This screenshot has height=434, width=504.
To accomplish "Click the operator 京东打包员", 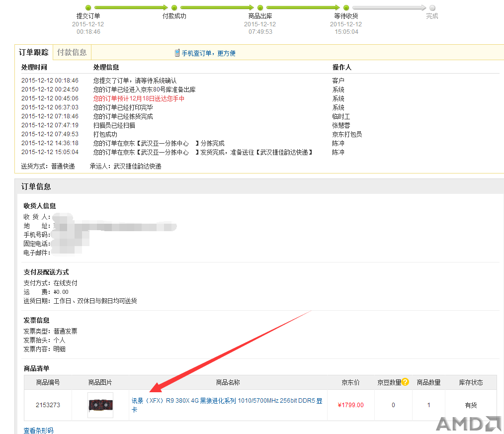I will (347, 134).
